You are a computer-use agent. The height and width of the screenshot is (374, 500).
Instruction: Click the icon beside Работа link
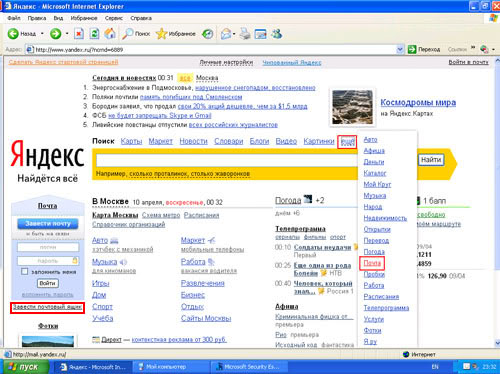211,262
